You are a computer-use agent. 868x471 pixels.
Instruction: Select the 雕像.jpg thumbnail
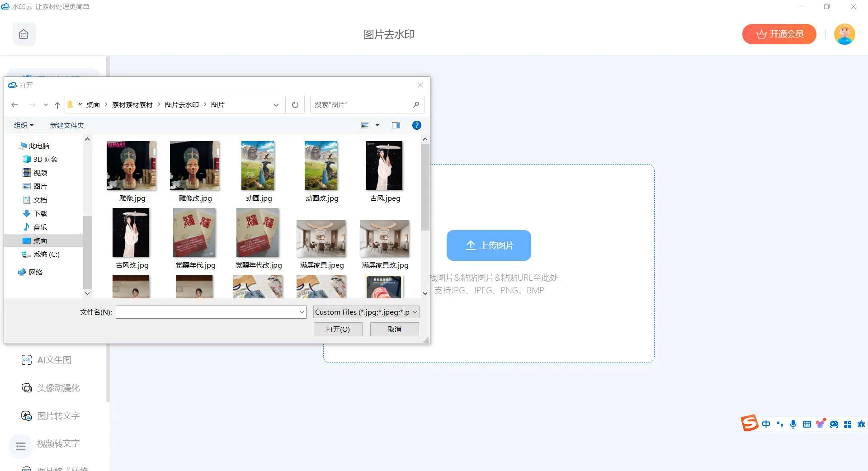(x=132, y=165)
